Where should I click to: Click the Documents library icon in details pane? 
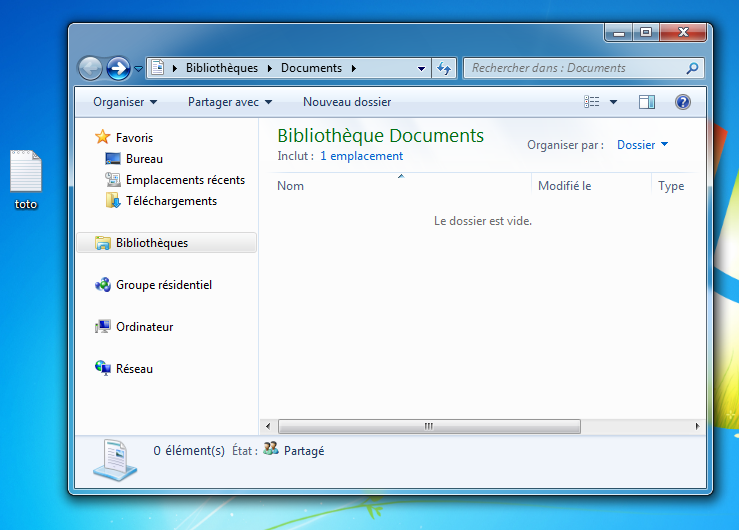click(x=115, y=460)
